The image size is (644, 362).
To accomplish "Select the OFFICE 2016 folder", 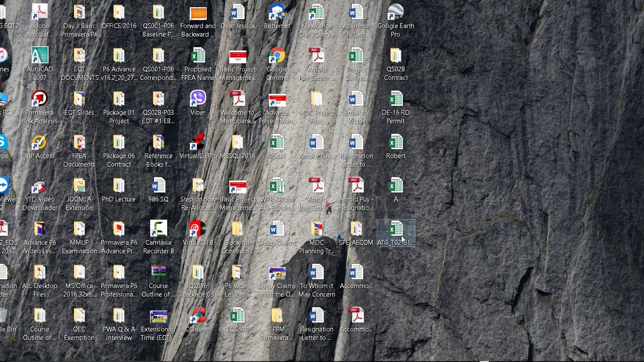I will coord(119,12).
